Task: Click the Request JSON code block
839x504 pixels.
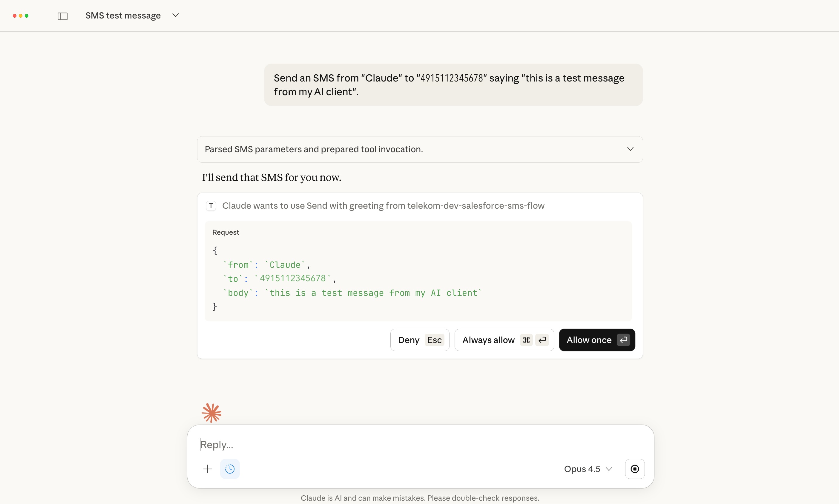Action: (418, 279)
